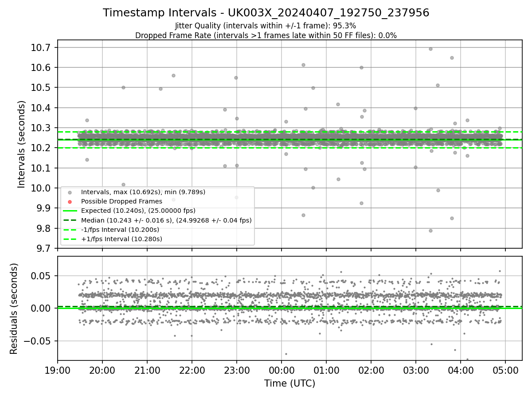This screenshot has width=532, height=399.
Task: Click the '05:00' time tick label
Action: coord(505,370)
